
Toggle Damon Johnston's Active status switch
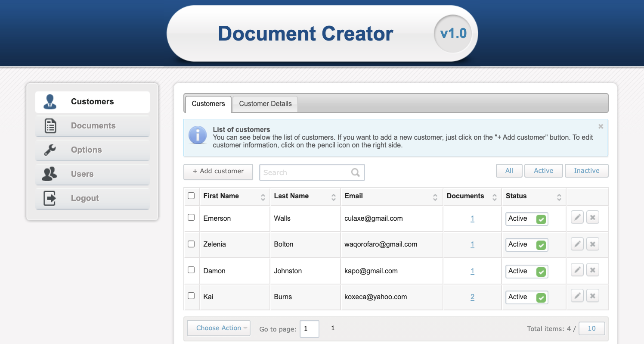540,271
